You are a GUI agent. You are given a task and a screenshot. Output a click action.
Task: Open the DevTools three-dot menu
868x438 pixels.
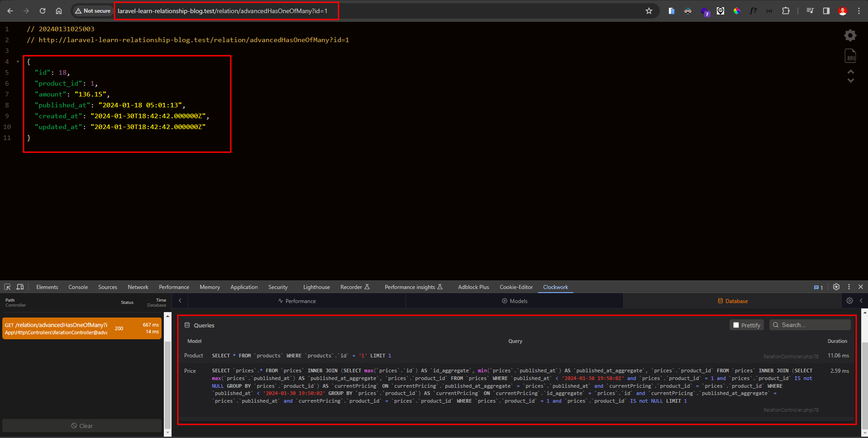849,287
